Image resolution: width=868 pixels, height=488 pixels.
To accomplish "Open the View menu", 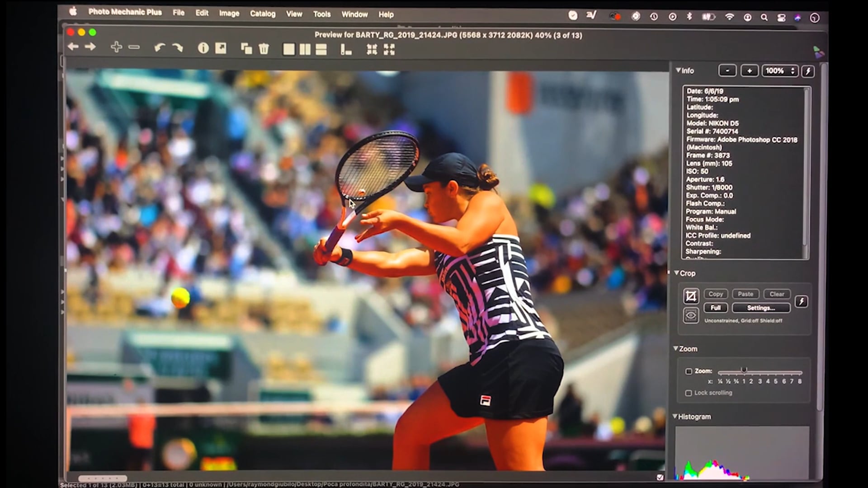I will (x=294, y=14).
